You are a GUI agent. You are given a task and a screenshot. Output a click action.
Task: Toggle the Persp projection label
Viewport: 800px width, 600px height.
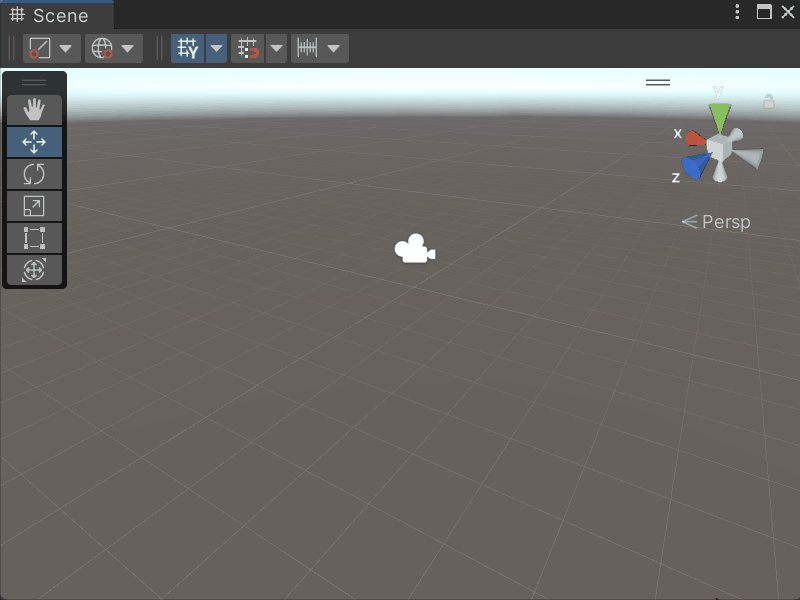716,222
